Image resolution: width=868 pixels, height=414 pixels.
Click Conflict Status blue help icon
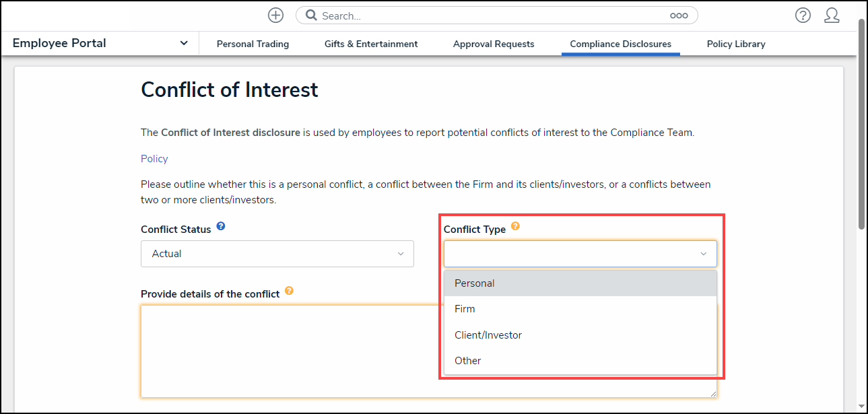coord(220,227)
